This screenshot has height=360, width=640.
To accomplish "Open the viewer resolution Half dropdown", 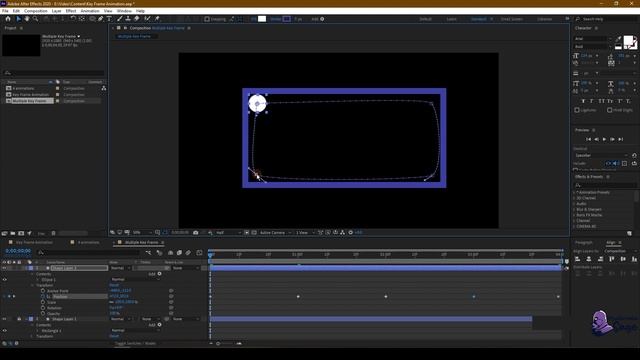I will [x=229, y=233].
